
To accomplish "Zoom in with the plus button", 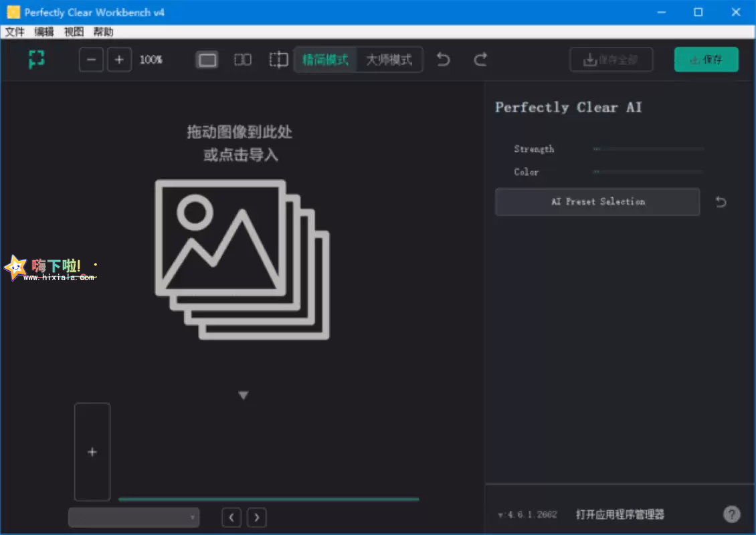I will tap(120, 60).
